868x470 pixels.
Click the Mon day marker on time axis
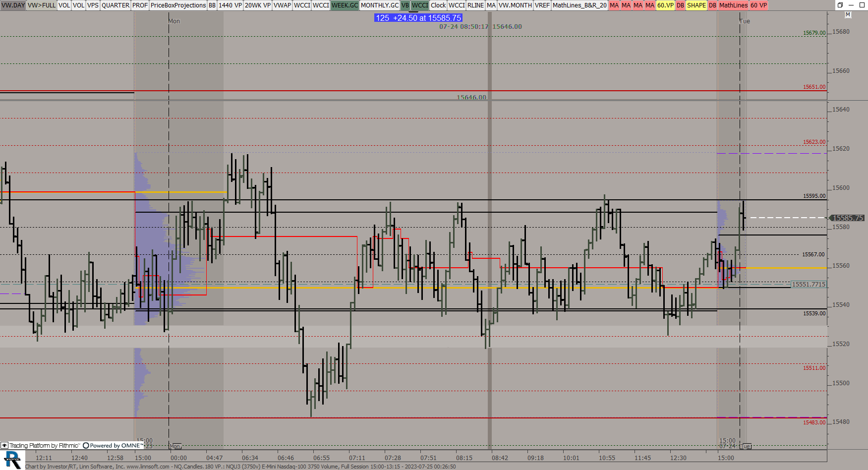pos(175,446)
